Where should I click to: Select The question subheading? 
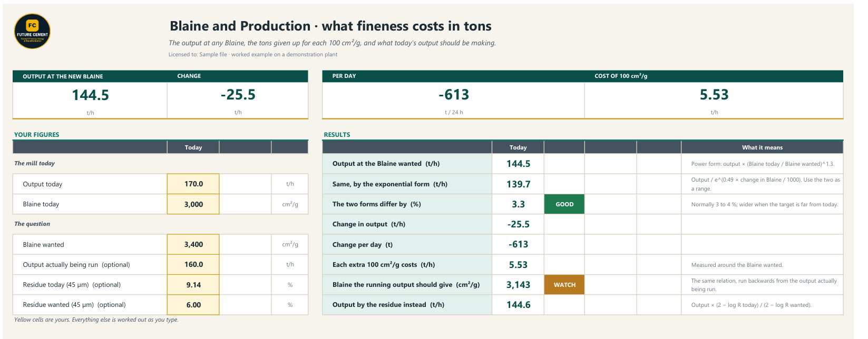click(32, 224)
